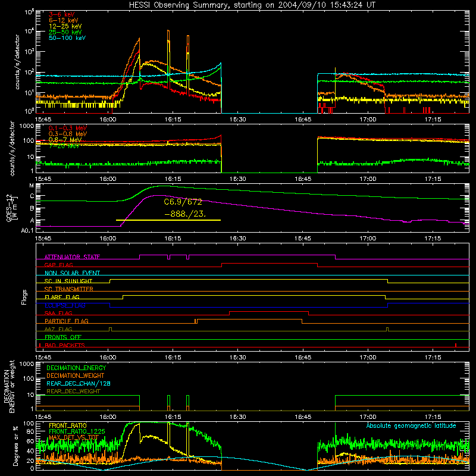Click the yellow flare duration bar in GOES panel
This screenshot has width=476, height=476.
coord(168,220)
